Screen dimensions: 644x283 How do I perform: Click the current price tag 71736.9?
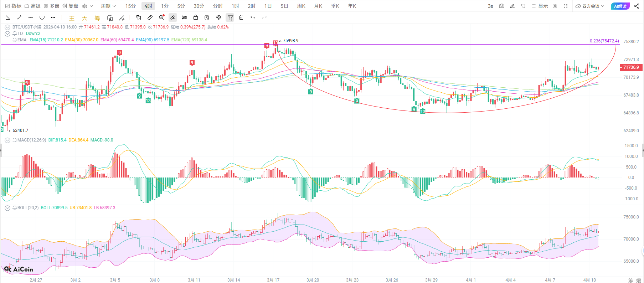click(631, 67)
